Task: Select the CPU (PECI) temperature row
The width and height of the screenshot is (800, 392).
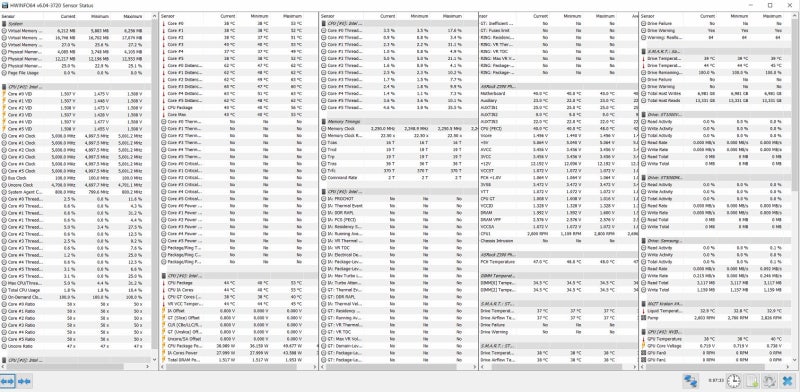Action: point(558,129)
